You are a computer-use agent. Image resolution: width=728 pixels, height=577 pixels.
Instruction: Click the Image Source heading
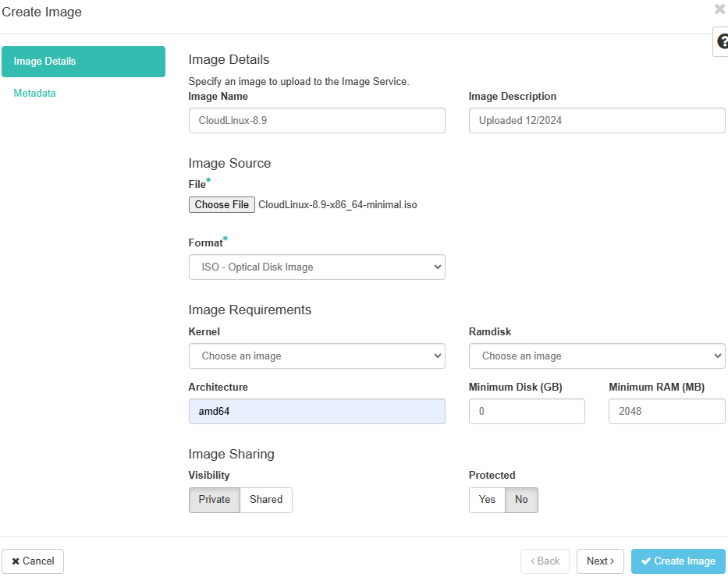click(230, 163)
